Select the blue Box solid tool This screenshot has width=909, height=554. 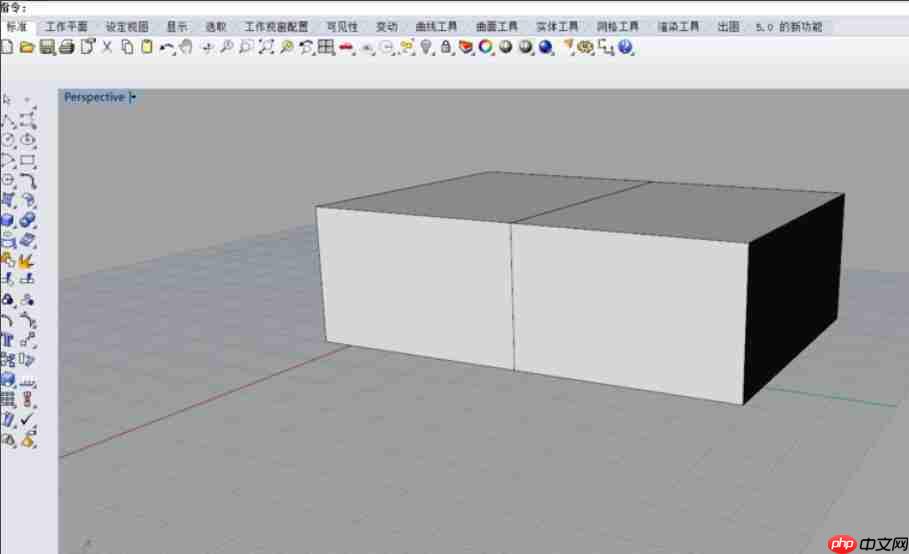tap(8, 220)
